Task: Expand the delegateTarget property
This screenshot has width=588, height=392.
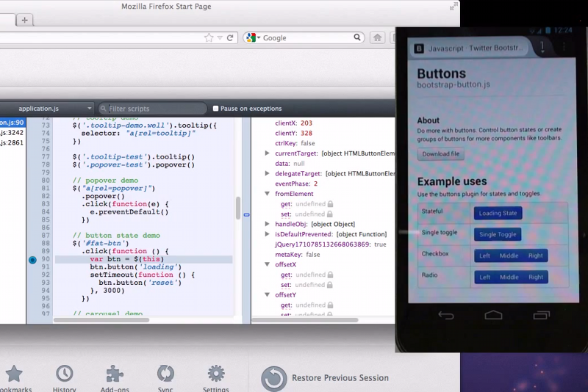Action: click(267, 173)
